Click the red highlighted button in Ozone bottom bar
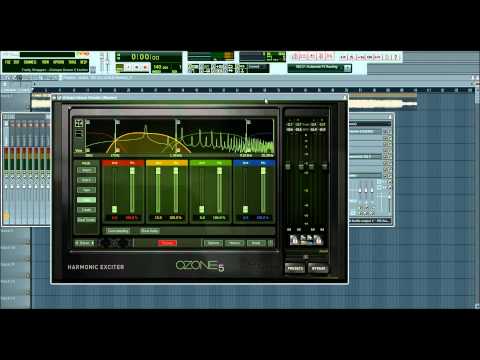This screenshot has height=360, width=480. pyautogui.click(x=167, y=243)
